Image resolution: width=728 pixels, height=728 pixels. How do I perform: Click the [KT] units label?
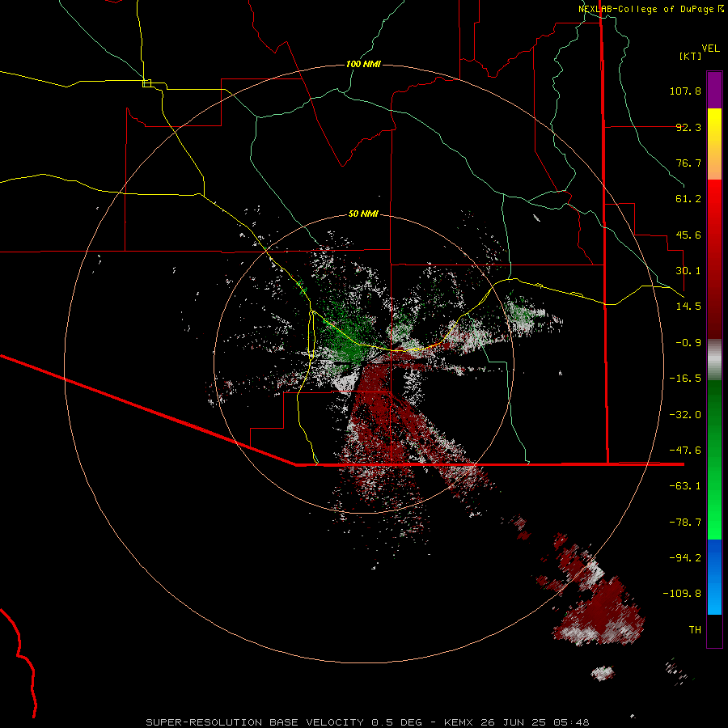[691, 56]
